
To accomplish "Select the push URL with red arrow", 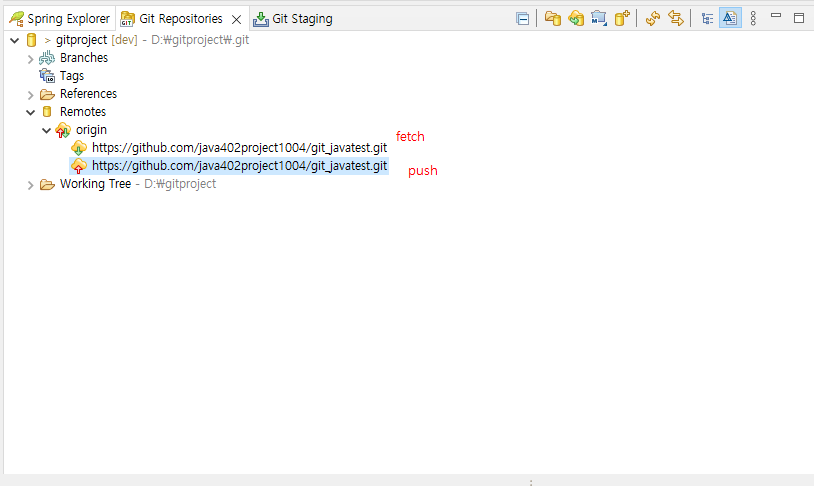I will point(239,166).
